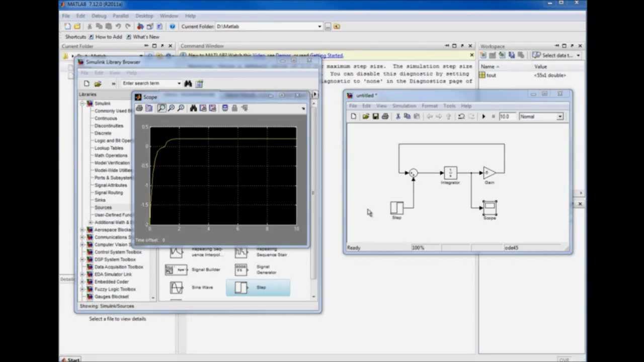Autoscale the Scope with binoculars icon
Viewport: 644px width, 362px height.
193,108
